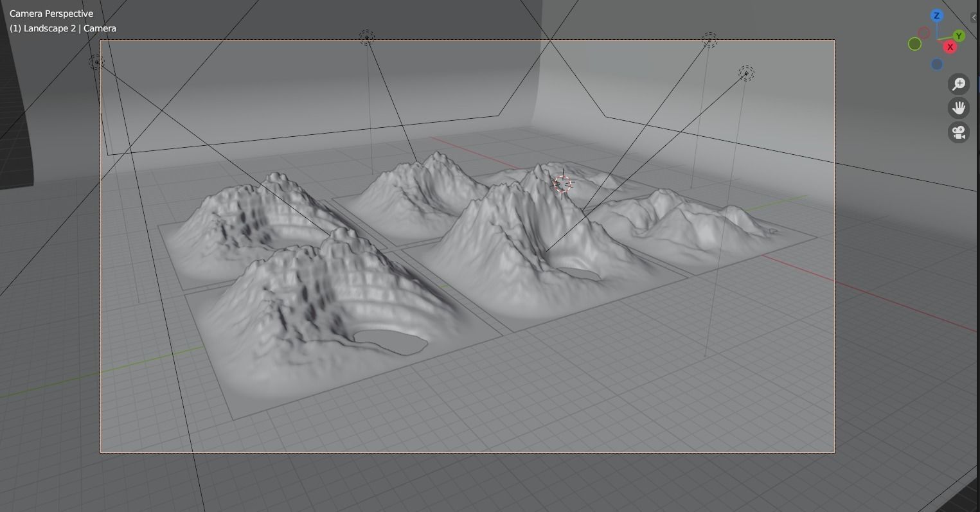980x512 pixels.
Task: Click the hand pan icon on the right
Action: click(x=959, y=107)
